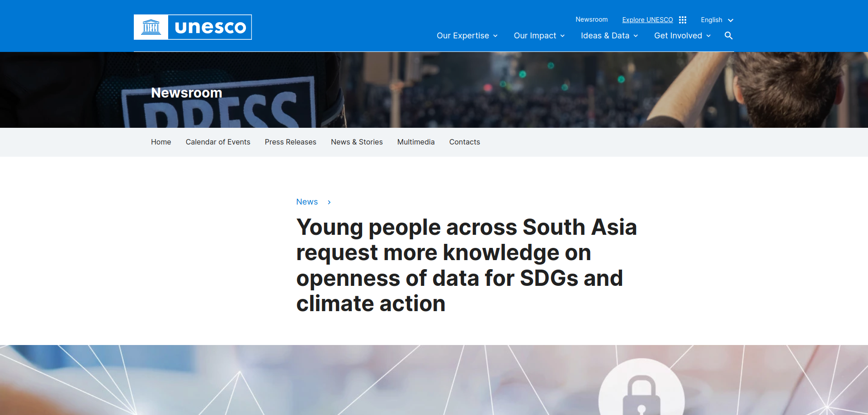The height and width of the screenshot is (415, 868).
Task: Expand the Get Involved menu
Action: (682, 36)
